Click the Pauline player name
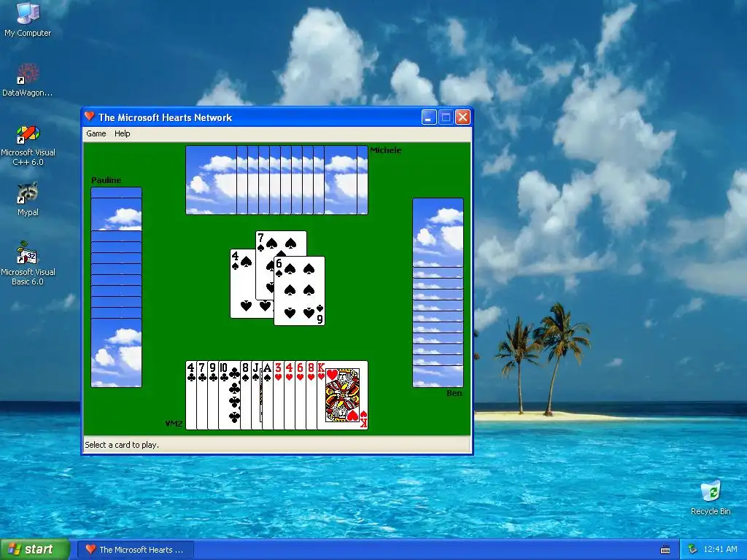This screenshot has height=560, width=747. point(107,180)
